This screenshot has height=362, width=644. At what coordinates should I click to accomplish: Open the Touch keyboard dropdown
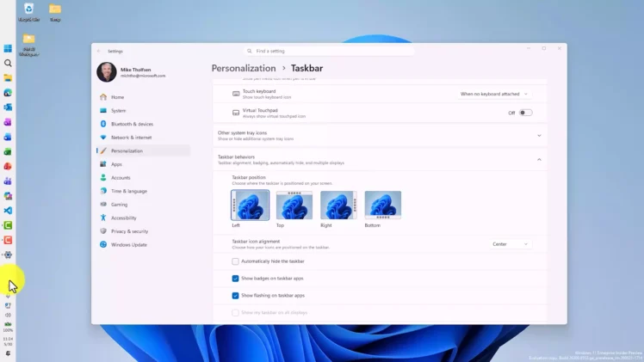tap(494, 94)
